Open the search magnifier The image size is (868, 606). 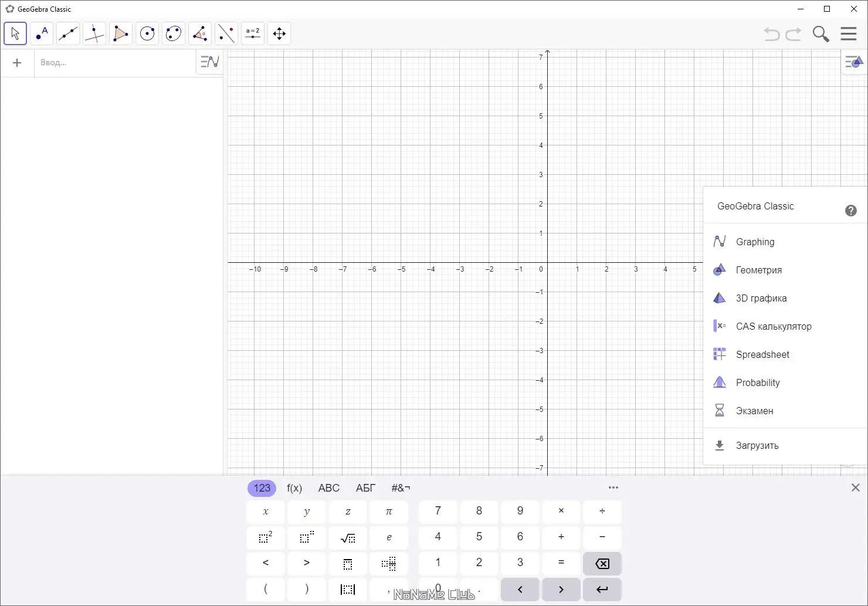coord(821,34)
